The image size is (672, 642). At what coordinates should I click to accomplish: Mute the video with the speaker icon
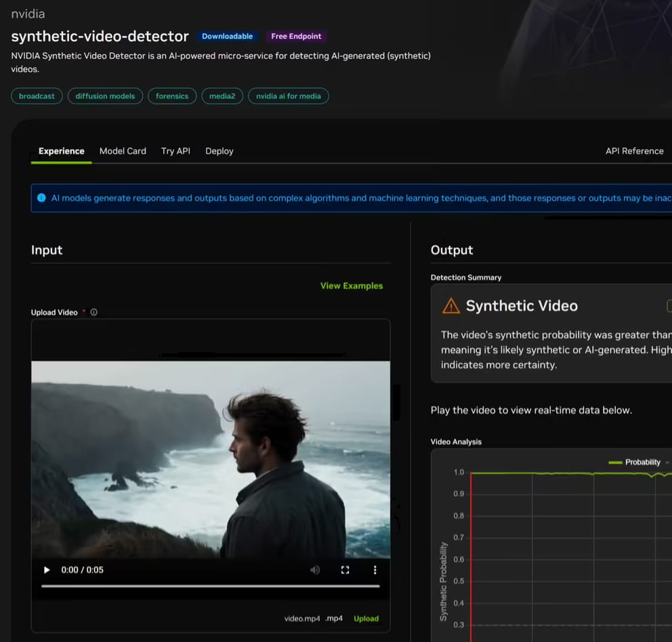pyautogui.click(x=315, y=570)
